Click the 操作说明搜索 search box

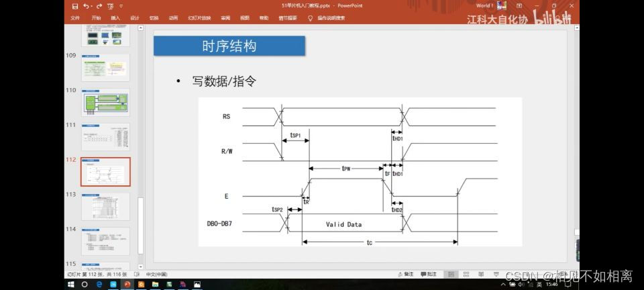pyautogui.click(x=331, y=18)
